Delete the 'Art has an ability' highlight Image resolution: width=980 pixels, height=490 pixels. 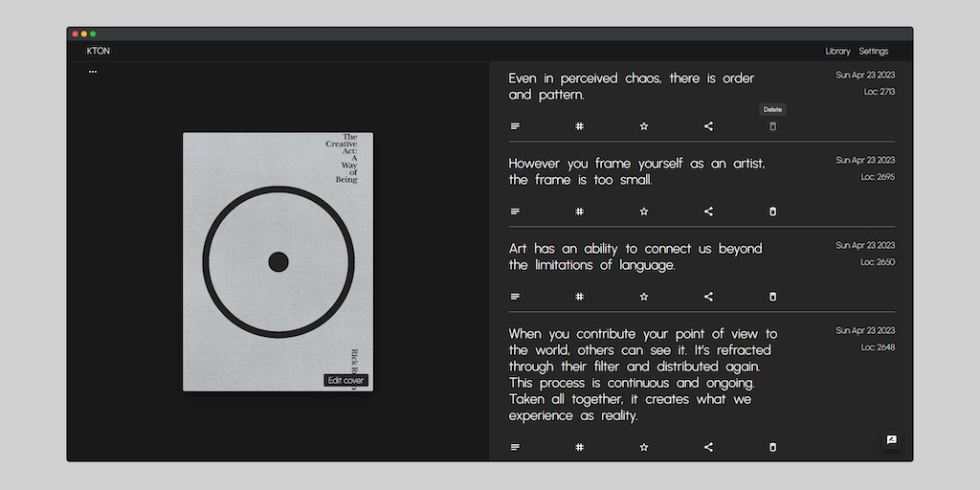coord(772,297)
